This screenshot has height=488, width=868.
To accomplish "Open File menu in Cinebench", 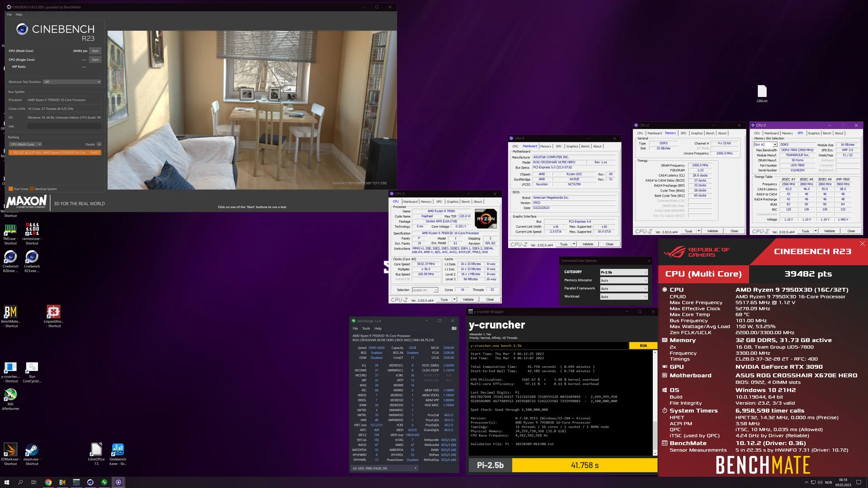I will click(9, 14).
